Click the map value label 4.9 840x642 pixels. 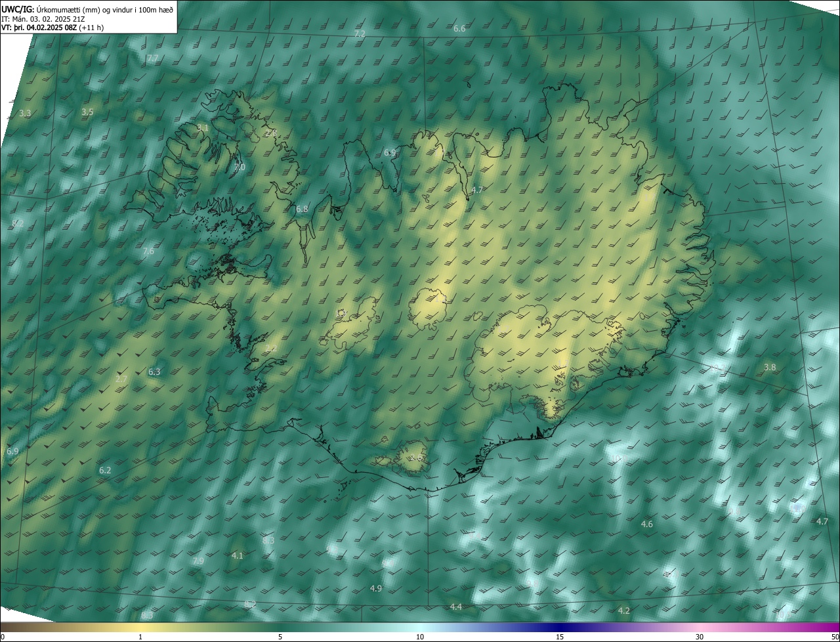tap(376, 589)
